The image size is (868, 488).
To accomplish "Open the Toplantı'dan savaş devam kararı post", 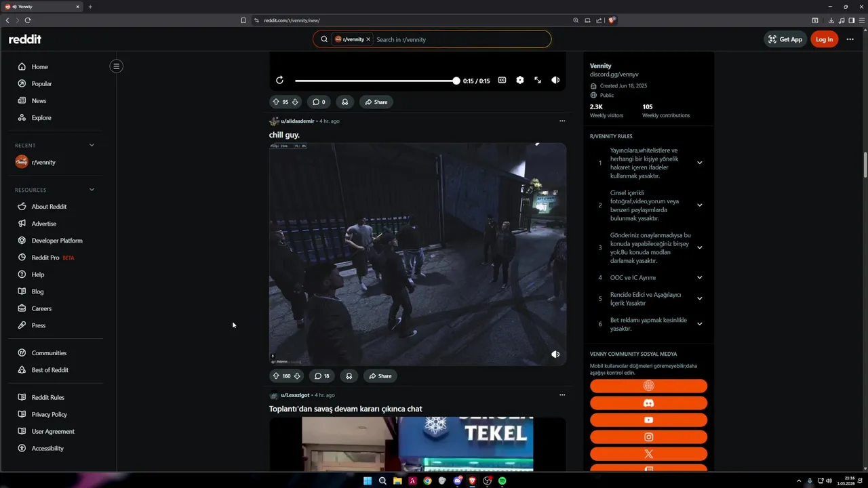I will coord(345,409).
